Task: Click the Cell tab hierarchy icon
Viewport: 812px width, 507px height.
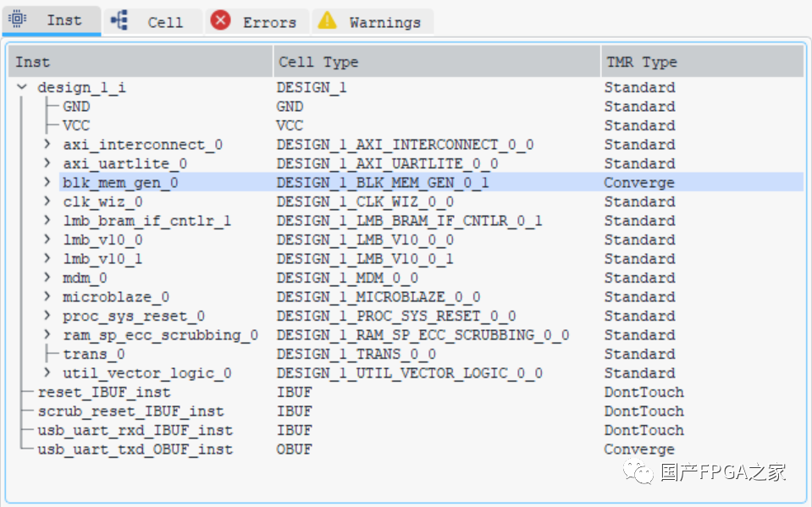Action: point(119,20)
